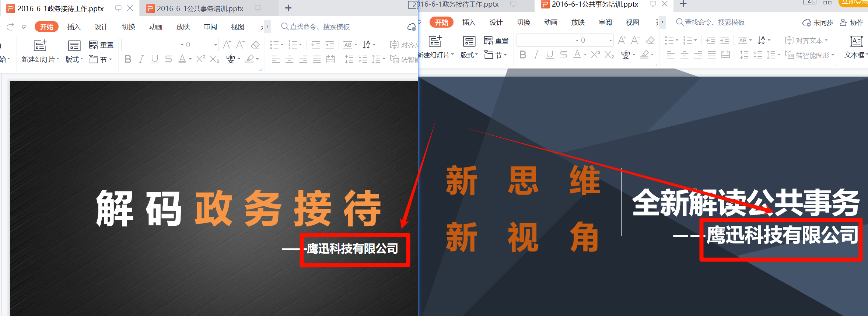Open the 版式 layout dropdown in left window
The height and width of the screenshot is (316, 868).
pyautogui.click(x=74, y=59)
